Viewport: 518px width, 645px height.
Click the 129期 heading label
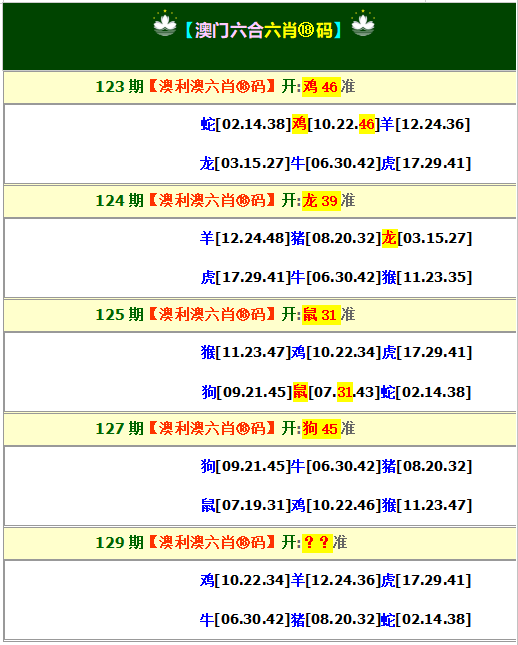point(120,543)
